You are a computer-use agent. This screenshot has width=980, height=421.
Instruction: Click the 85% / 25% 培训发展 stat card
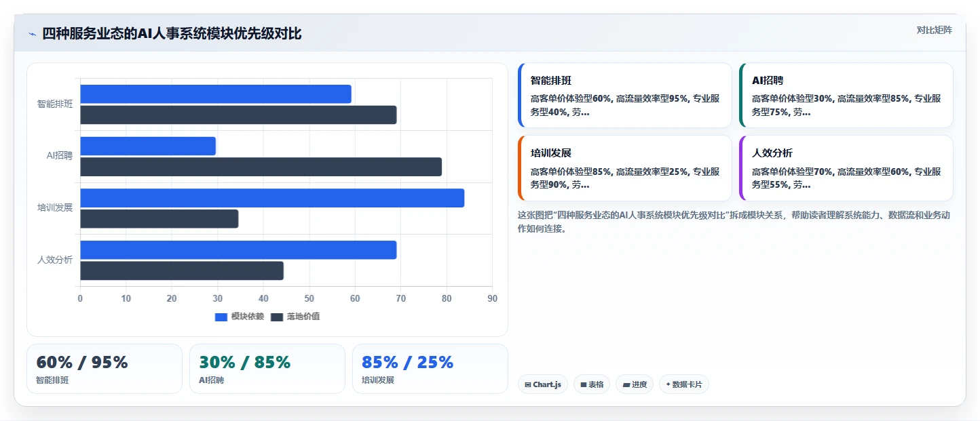(430, 369)
